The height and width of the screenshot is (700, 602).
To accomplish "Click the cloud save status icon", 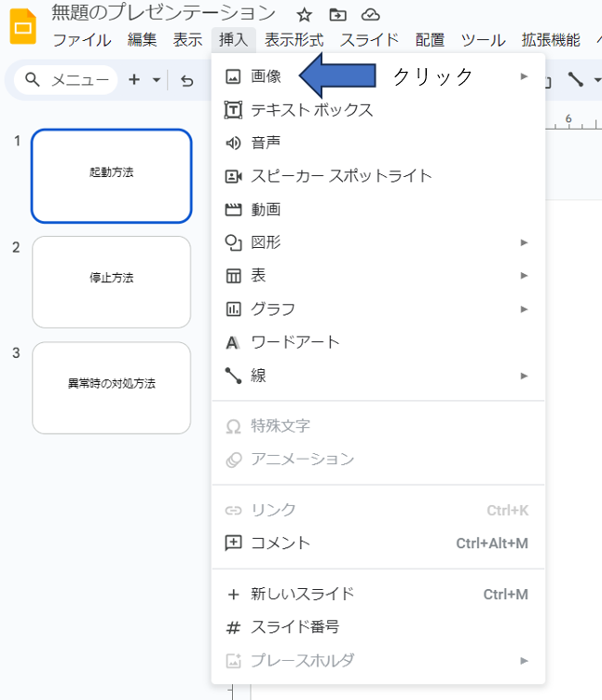I will click(370, 14).
